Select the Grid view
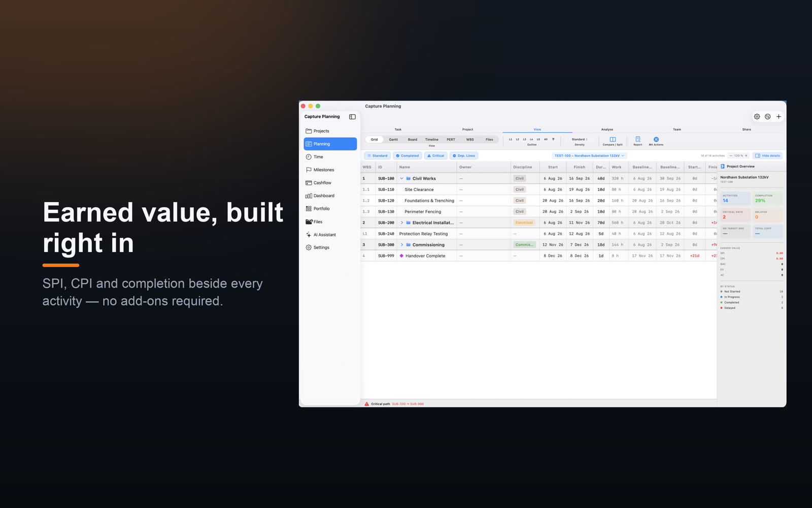 coord(374,140)
